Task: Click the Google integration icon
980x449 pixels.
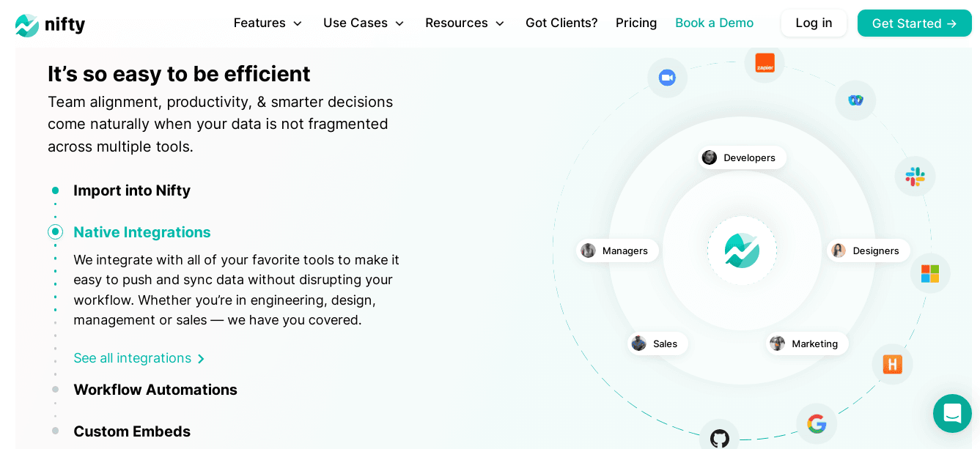Action: (x=817, y=423)
